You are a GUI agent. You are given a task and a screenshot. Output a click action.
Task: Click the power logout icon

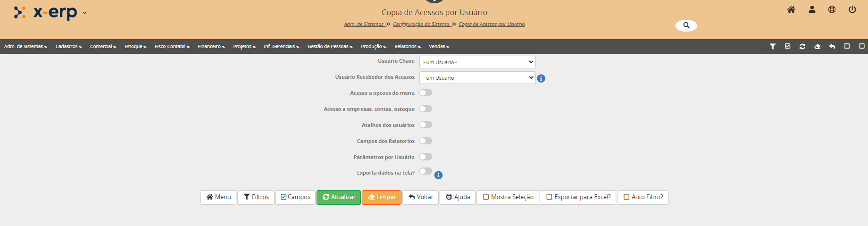pos(852,9)
